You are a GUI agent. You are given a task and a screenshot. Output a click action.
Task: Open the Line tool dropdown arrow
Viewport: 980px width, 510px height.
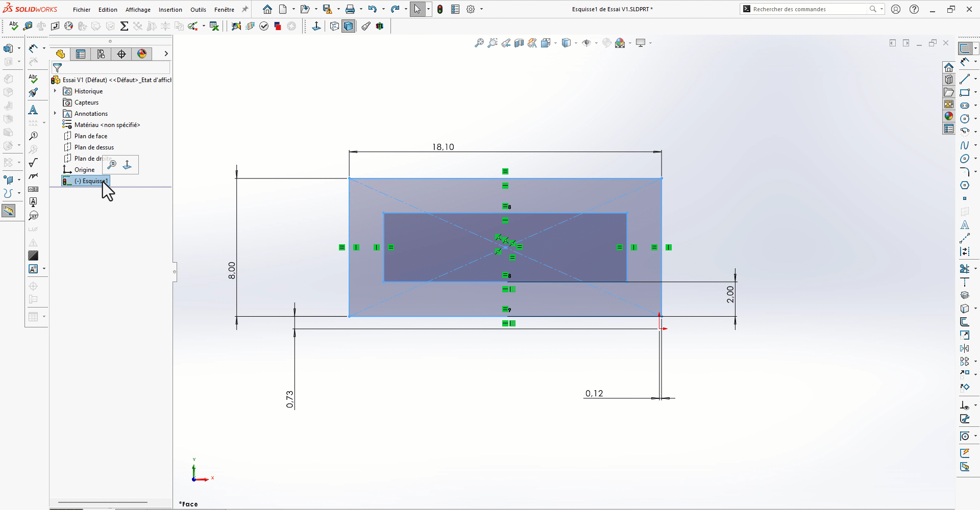click(975, 79)
